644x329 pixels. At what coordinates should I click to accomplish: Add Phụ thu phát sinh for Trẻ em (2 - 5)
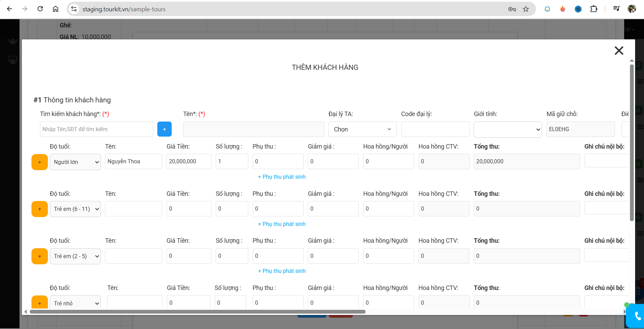click(x=282, y=271)
